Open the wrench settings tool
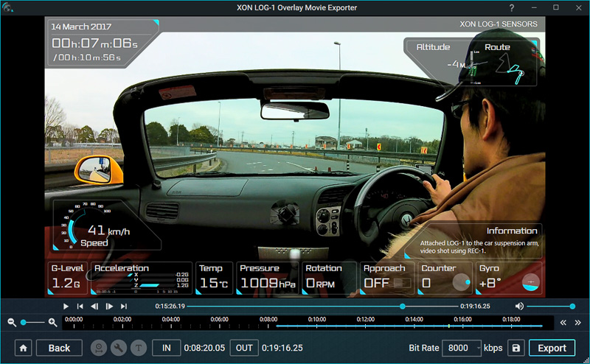The width and height of the screenshot is (590, 364). (x=119, y=348)
